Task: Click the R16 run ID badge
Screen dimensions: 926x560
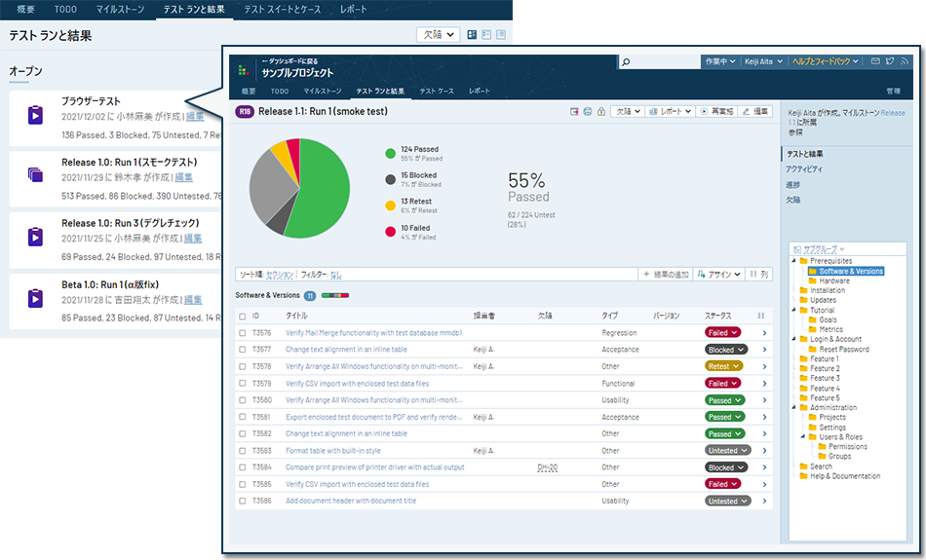Action: [x=245, y=112]
